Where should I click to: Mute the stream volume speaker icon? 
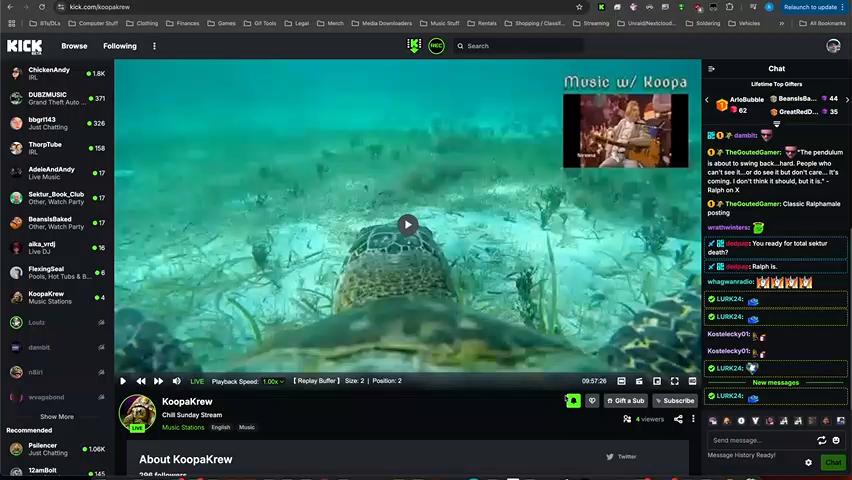(177, 381)
